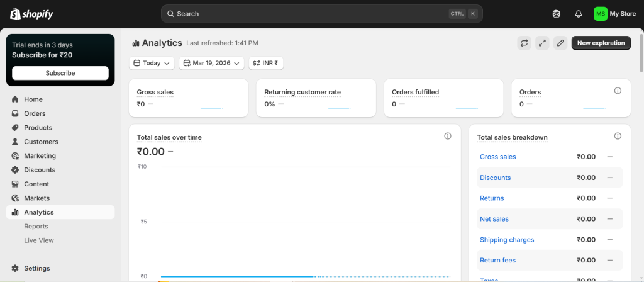
Task: Click the Sidekick assistant icon in top bar
Action: pyautogui.click(x=557, y=14)
